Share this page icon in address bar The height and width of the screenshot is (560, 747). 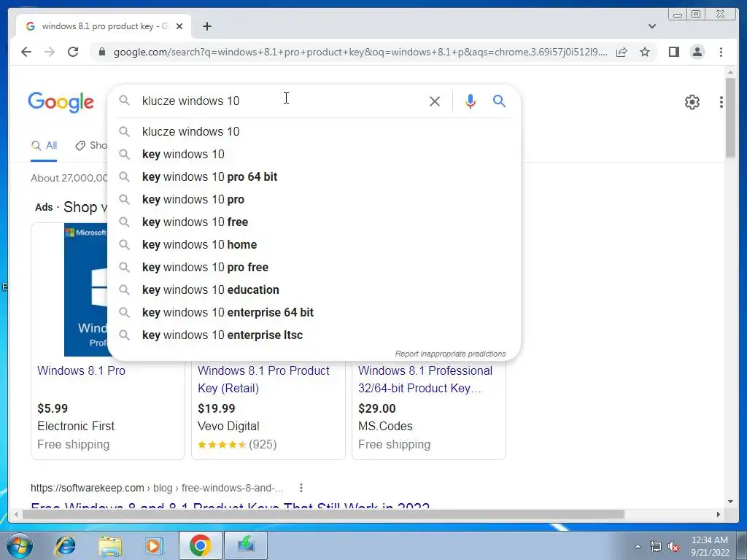622,52
